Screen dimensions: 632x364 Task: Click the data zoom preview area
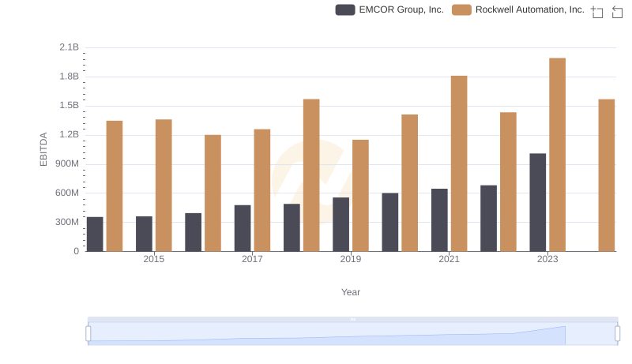click(352, 334)
